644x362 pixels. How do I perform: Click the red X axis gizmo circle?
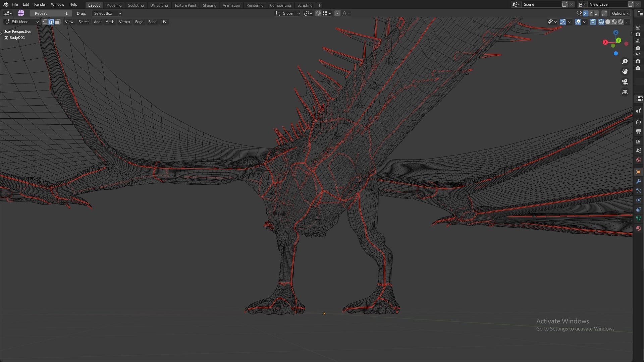click(x=605, y=42)
